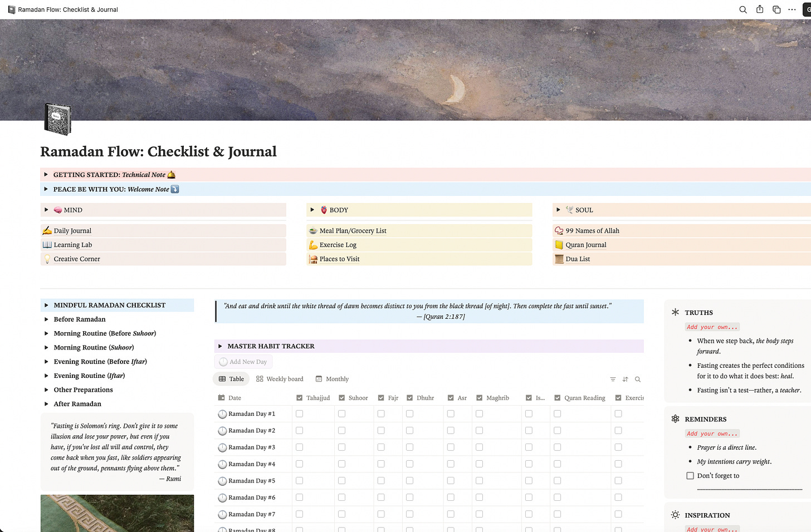Click the lightbulb icon of Creative Corner
Image resolution: width=811 pixels, height=532 pixels.
point(47,259)
